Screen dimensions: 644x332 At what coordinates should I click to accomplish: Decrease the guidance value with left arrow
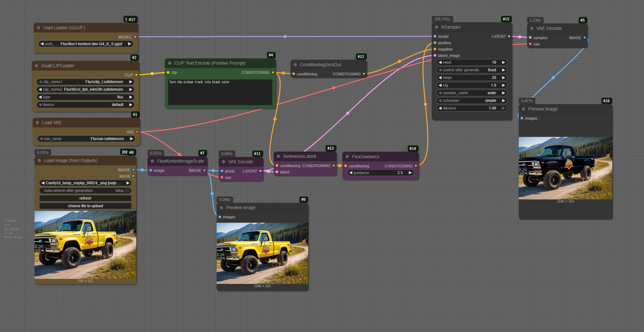coord(351,173)
